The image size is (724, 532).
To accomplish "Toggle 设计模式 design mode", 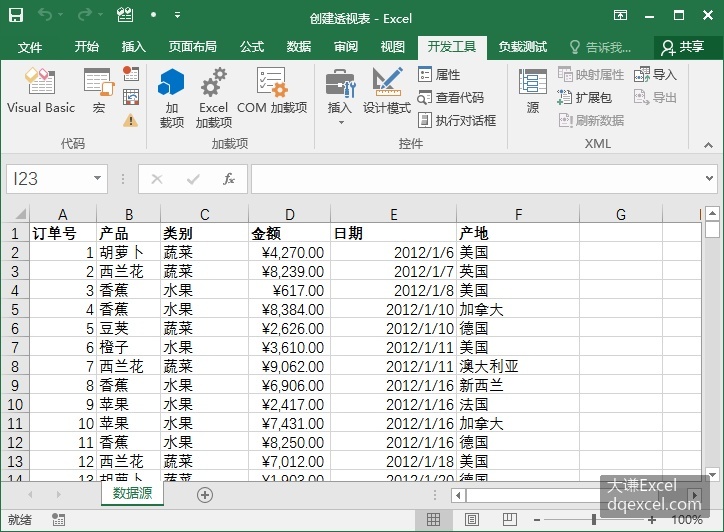I will click(386, 91).
